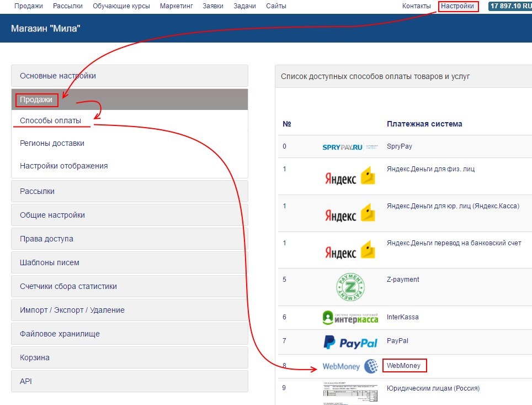Open Рассылки in the top menu
The width and height of the screenshot is (532, 405).
pos(68,6)
